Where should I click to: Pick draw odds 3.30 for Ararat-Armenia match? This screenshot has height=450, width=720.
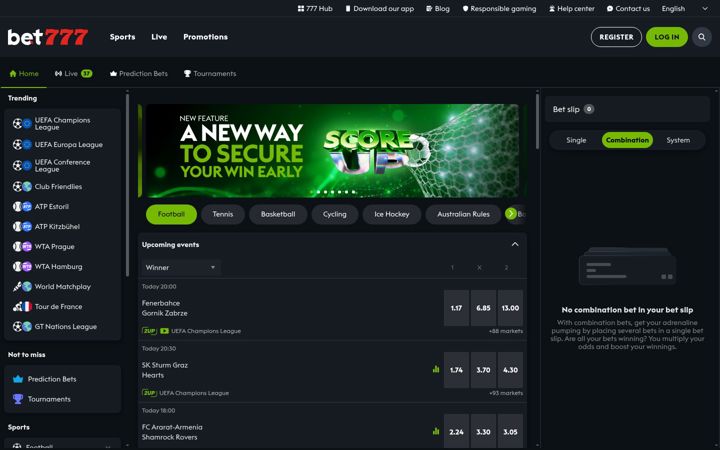(484, 432)
